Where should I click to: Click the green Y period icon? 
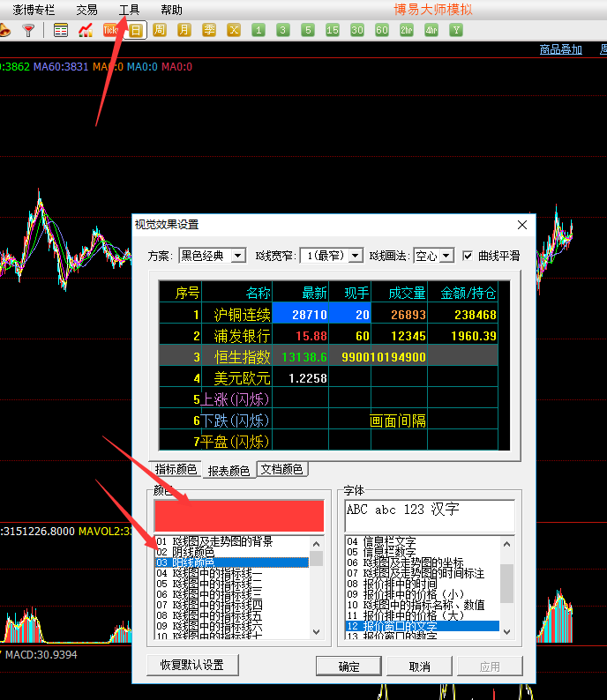point(456,30)
